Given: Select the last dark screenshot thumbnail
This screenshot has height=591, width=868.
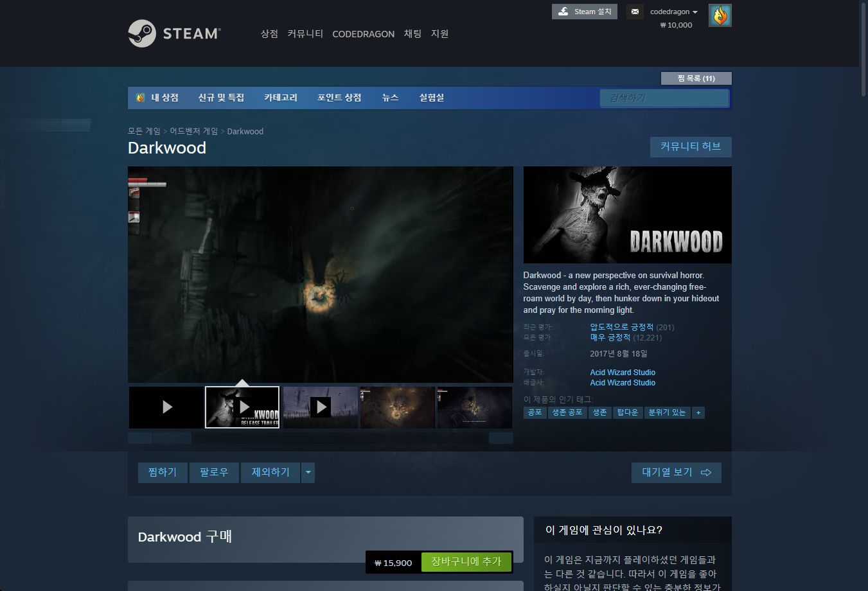Looking at the screenshot, I should point(475,407).
